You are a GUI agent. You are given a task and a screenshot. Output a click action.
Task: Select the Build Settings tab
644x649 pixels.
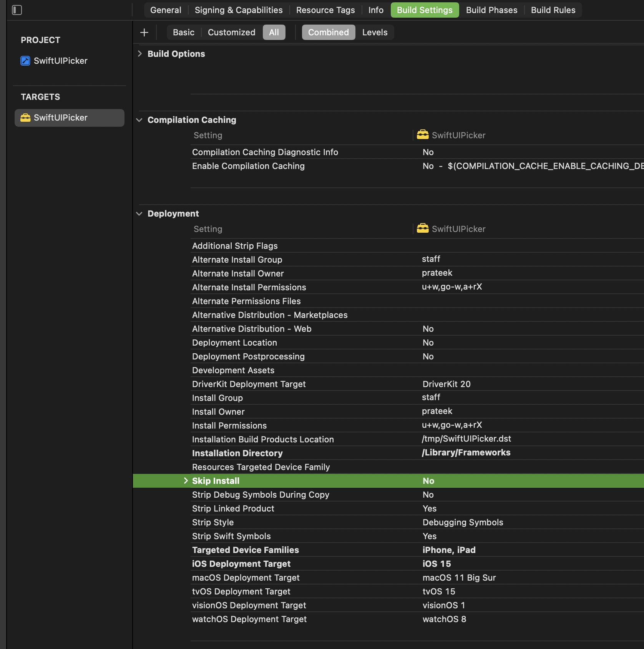tap(425, 10)
